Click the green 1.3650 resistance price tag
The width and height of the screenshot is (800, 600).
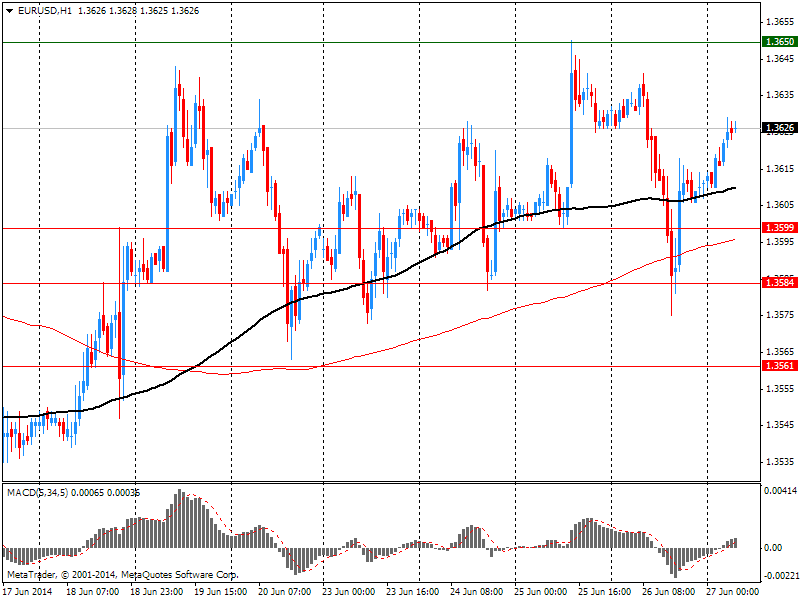[x=779, y=42]
